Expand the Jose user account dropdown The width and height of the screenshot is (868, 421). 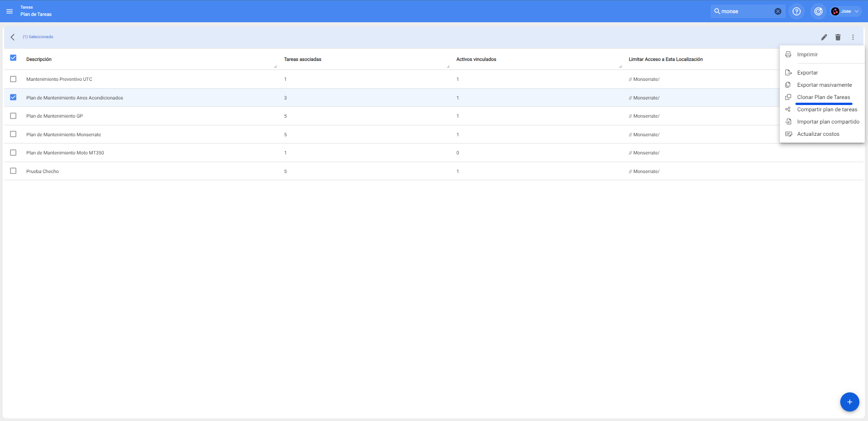(x=846, y=11)
